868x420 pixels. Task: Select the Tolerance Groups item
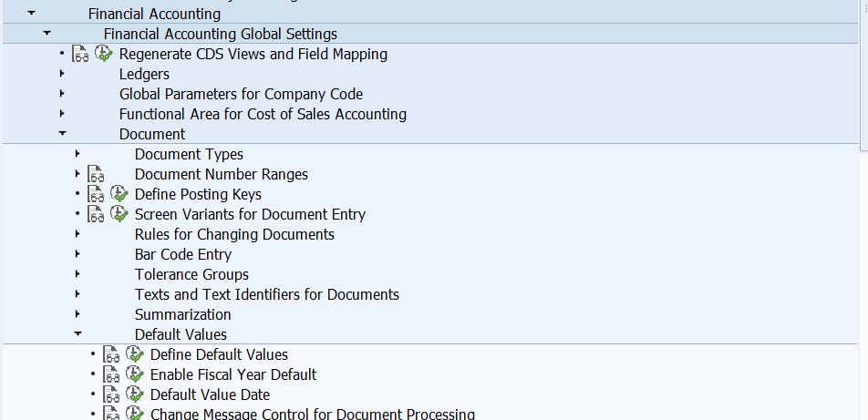coord(191,274)
